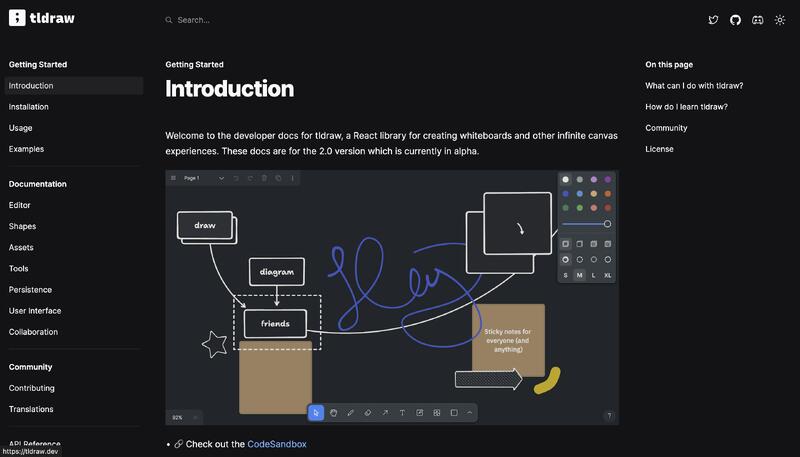This screenshot has height=457, width=800.
Task: Follow the CodeSandbox link
Action: [x=277, y=444]
